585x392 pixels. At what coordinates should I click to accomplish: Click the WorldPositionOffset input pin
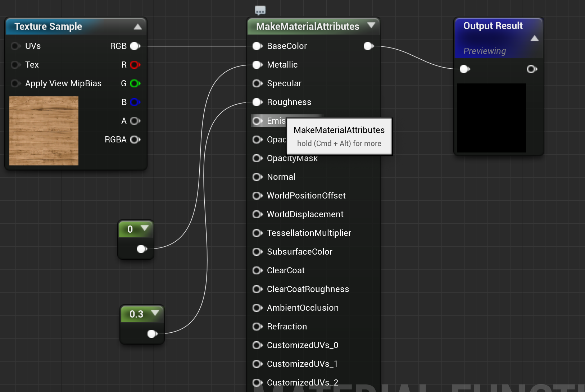[x=257, y=196]
